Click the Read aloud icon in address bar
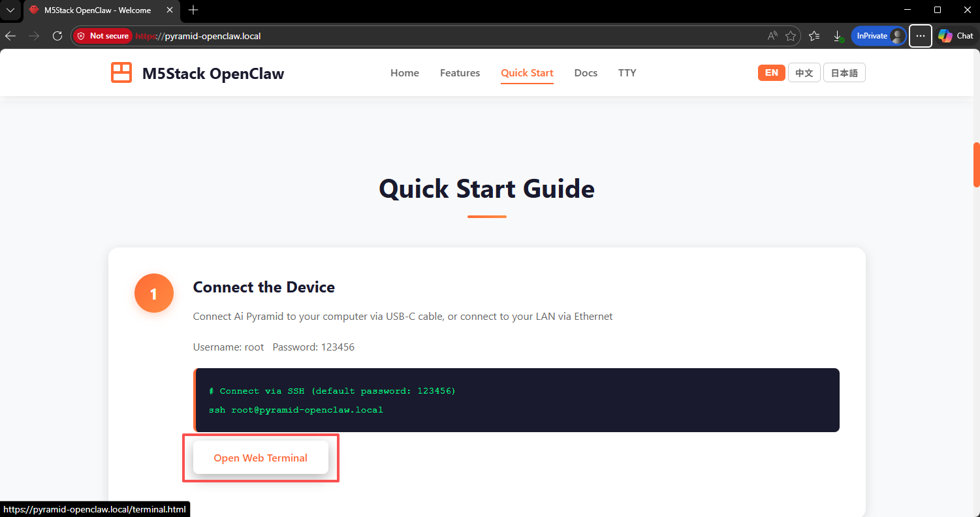This screenshot has height=517, width=980. 772,36
